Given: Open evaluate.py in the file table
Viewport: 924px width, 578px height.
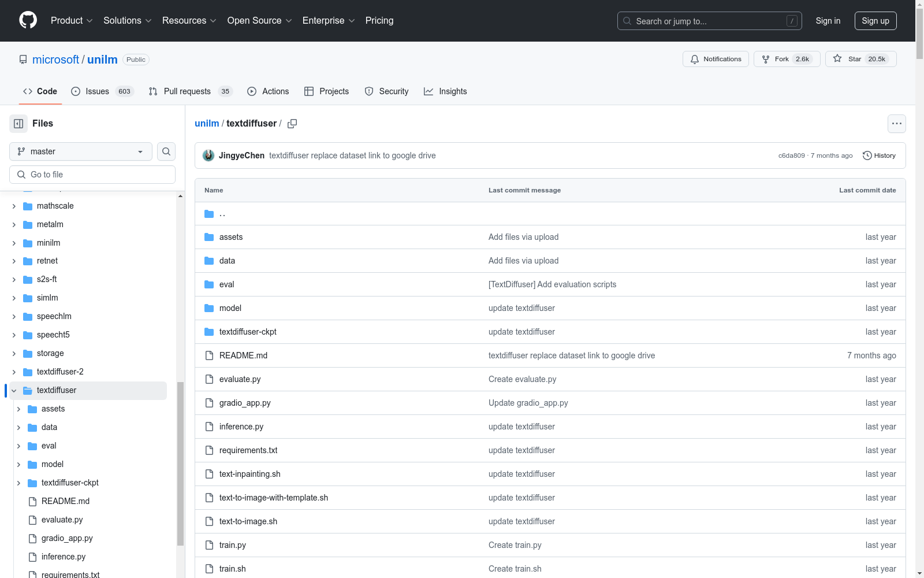Looking at the screenshot, I should (240, 379).
